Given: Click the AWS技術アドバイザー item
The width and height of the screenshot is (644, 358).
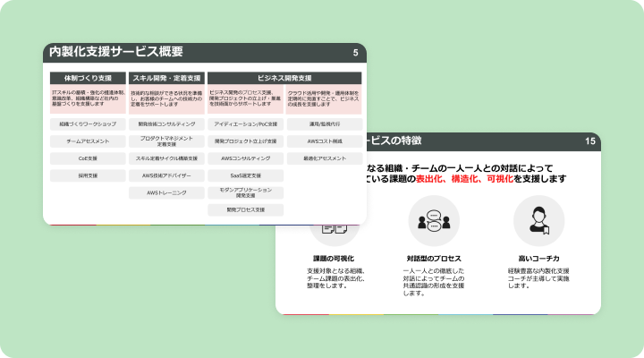Looking at the screenshot, I should (x=166, y=175).
